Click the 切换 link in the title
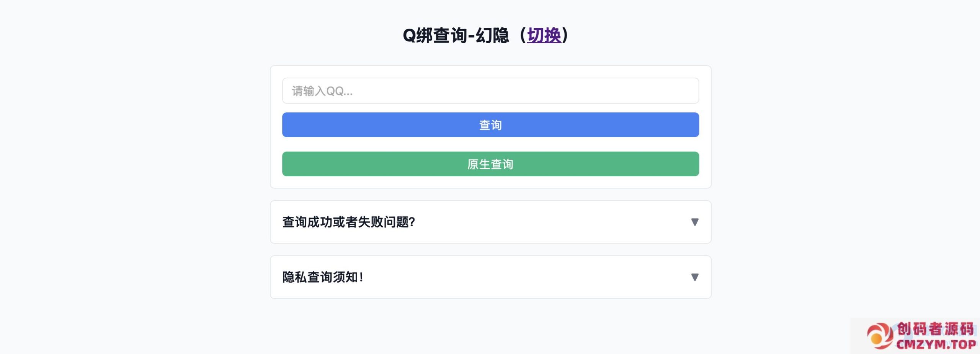Viewport: 980px width, 354px height. [x=544, y=36]
